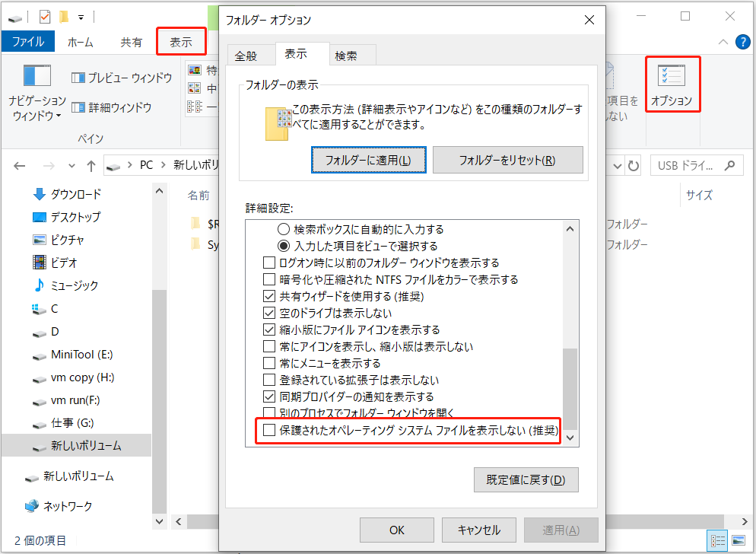
Task: Click the キャンセル button
Action: click(478, 530)
